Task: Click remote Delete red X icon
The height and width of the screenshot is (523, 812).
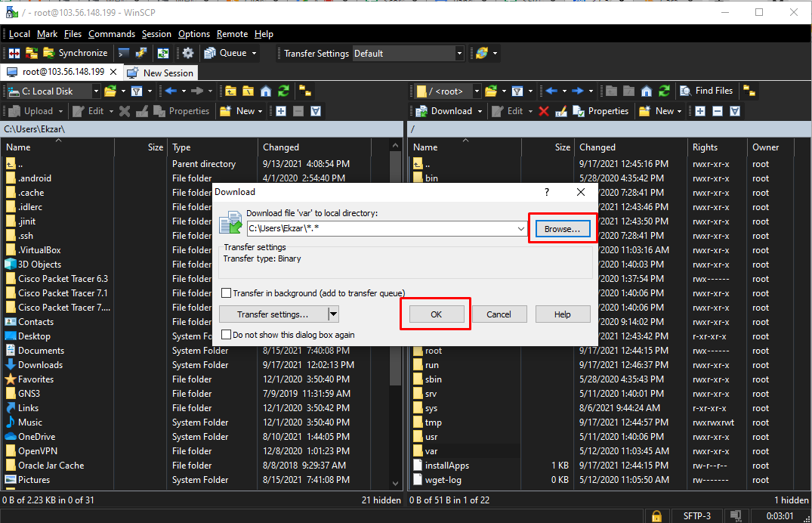Action: (x=544, y=111)
